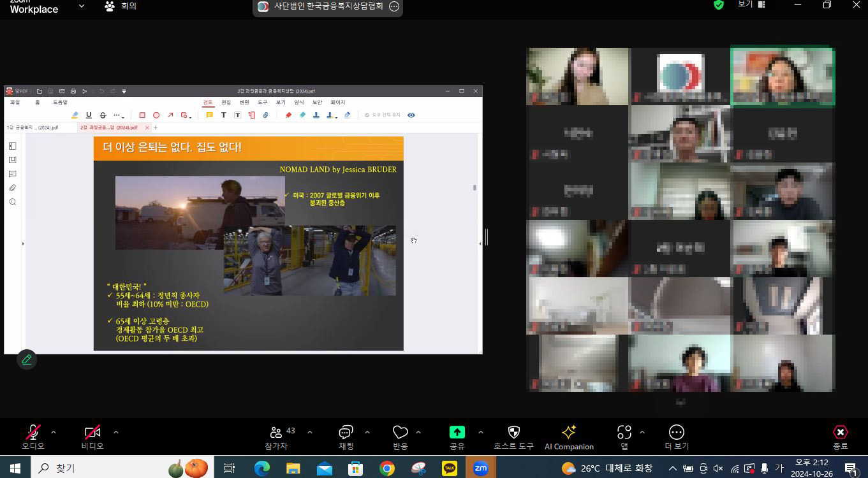Add a new document tab with plus
This screenshot has width=868, height=478.
click(x=156, y=127)
